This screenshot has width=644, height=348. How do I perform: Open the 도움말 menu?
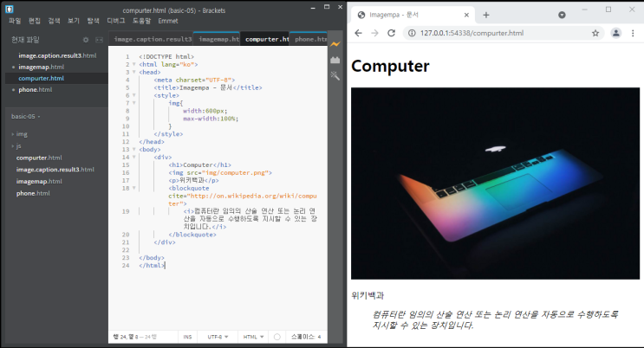coord(141,21)
